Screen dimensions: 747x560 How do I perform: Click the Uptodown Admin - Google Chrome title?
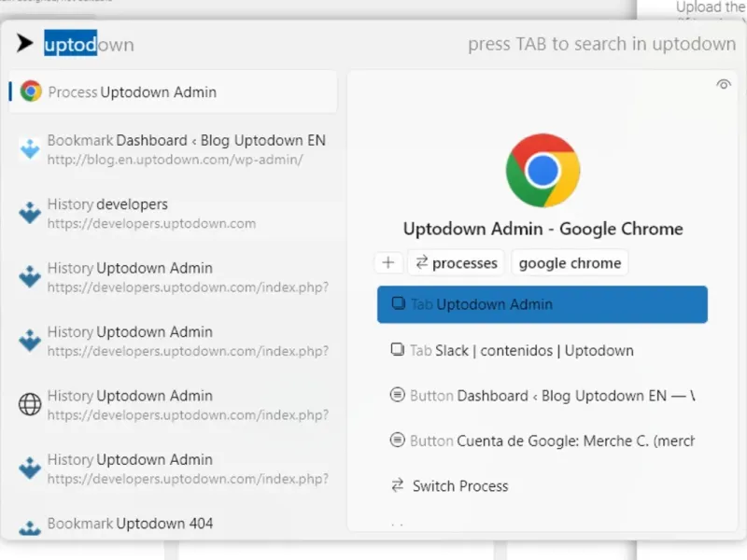(543, 229)
